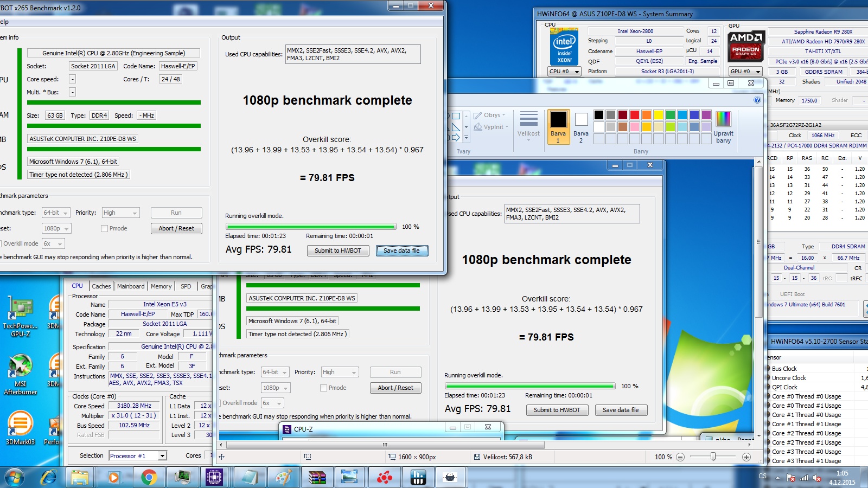This screenshot has height=488, width=868.
Task: Click the Windows Media Player taskbar icon
Action: tap(114, 477)
